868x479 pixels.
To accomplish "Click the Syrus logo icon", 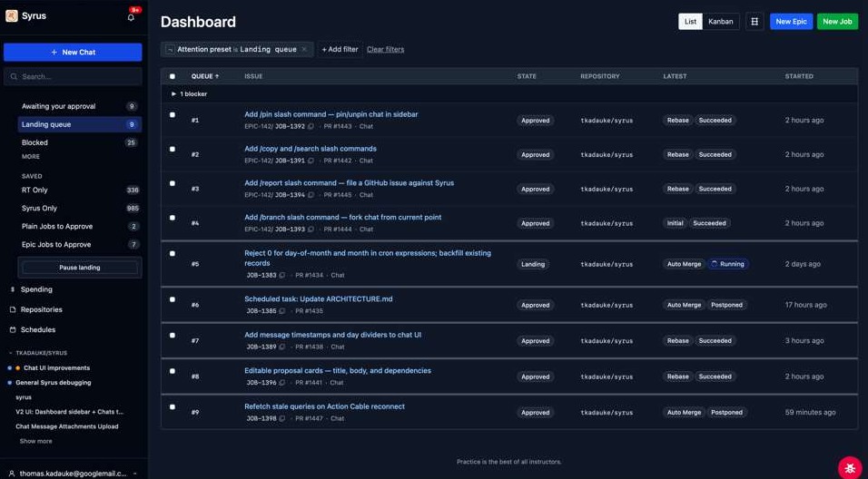I will tap(11, 16).
